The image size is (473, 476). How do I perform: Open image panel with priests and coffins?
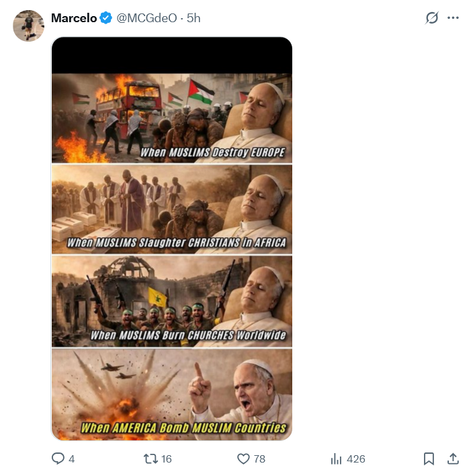tap(172, 209)
